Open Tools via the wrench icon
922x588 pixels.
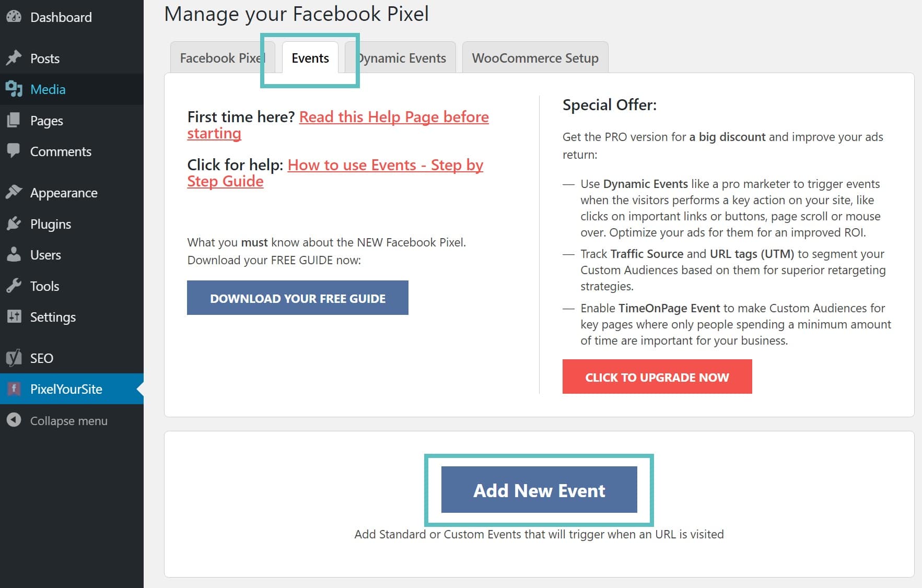(14, 286)
